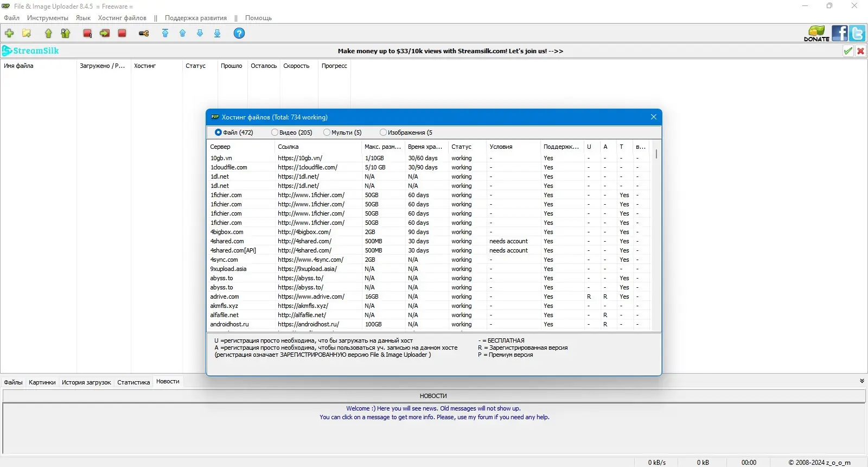Open the Хостинг файлов menu
Image resolution: width=868 pixels, height=467 pixels.
pyautogui.click(x=122, y=18)
